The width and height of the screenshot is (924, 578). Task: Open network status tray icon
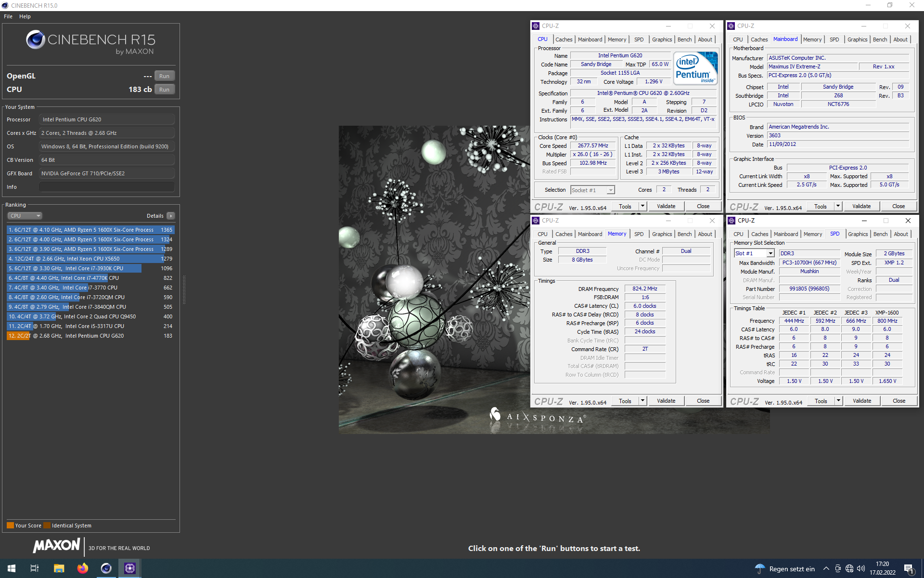[x=849, y=569]
